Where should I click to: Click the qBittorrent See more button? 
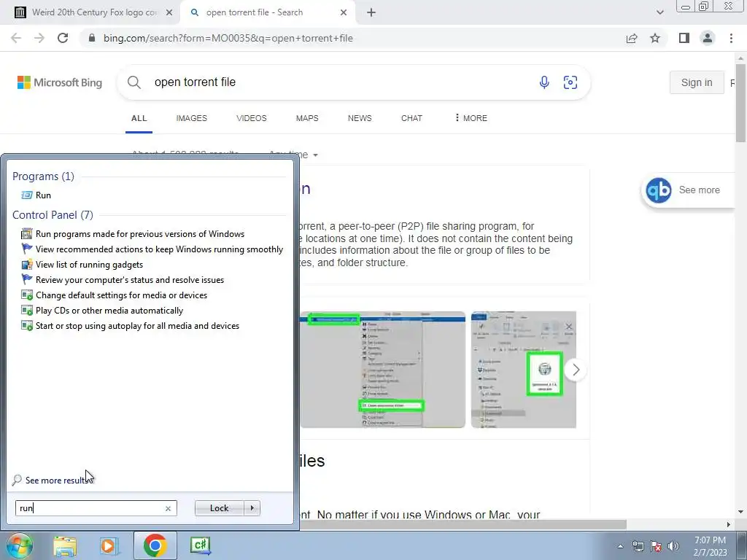687,190
